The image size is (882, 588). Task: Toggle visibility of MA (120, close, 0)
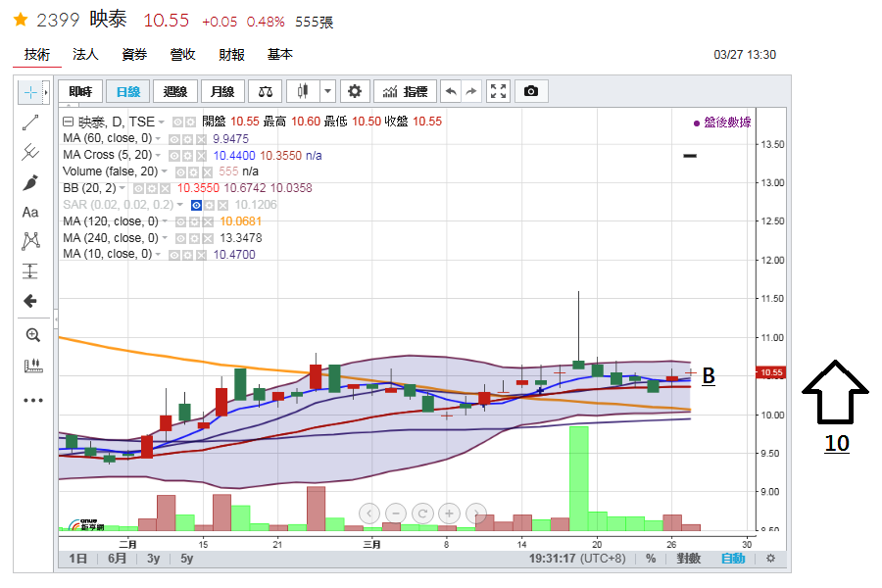coord(180,221)
